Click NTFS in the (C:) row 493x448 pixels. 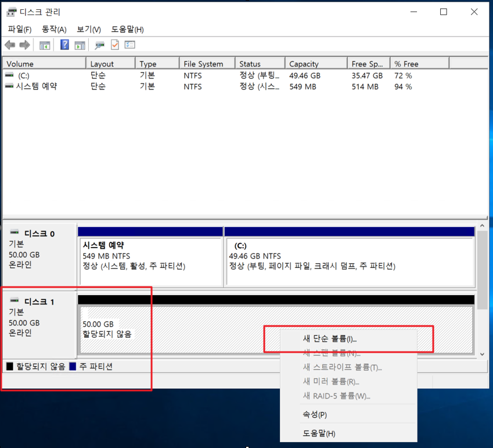(193, 76)
